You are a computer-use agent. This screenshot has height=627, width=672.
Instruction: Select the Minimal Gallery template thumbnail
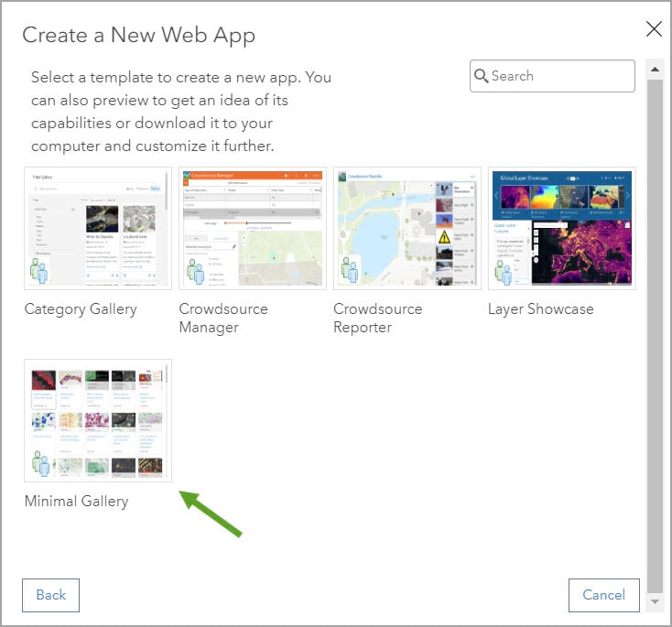point(98,420)
